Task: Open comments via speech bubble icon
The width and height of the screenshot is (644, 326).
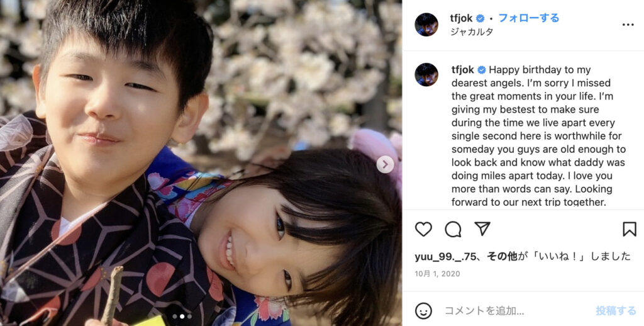Action: tap(453, 229)
